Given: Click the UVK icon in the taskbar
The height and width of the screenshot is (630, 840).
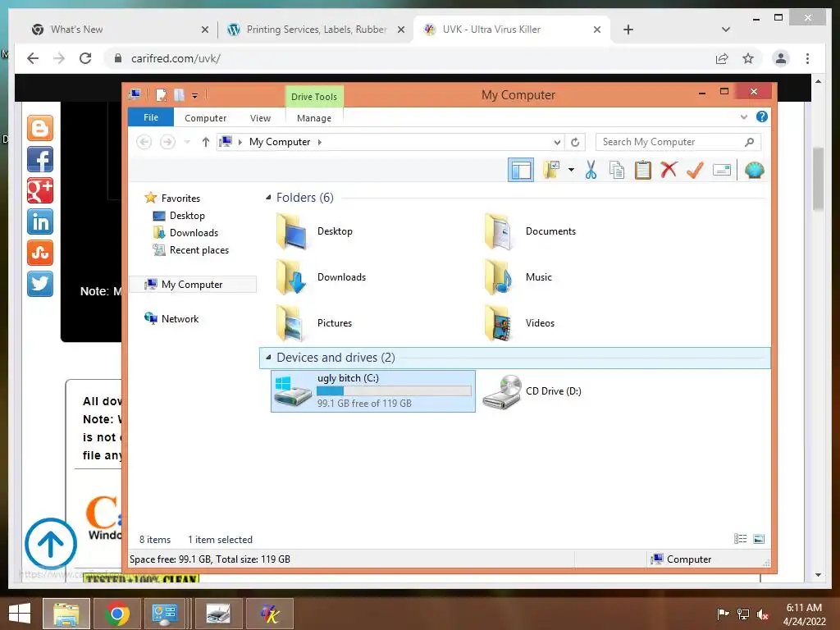Looking at the screenshot, I should coord(269,614).
